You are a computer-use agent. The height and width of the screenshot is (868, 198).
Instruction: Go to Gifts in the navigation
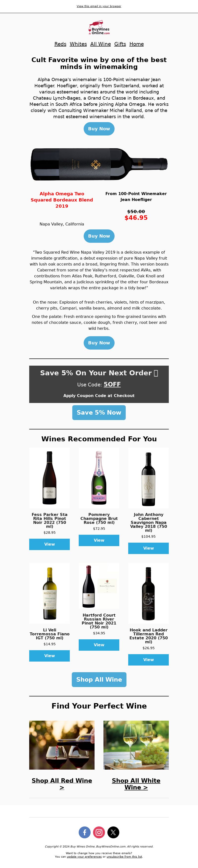click(x=120, y=44)
